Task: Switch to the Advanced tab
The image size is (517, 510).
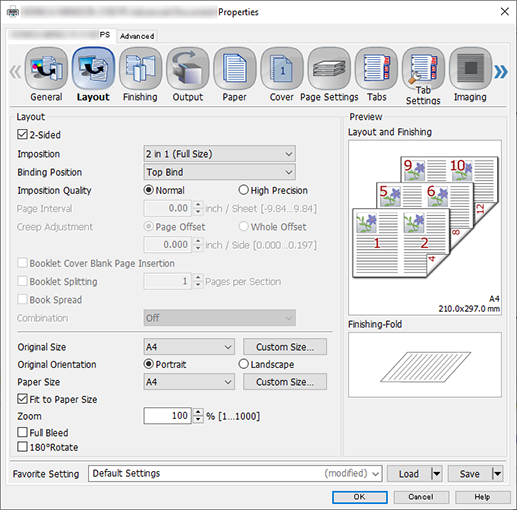Action: [137, 36]
